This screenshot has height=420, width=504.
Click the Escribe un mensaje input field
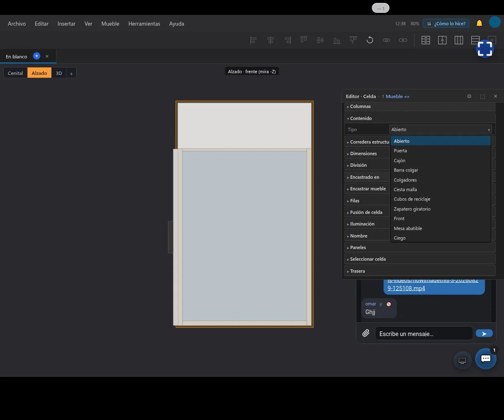[424, 334]
